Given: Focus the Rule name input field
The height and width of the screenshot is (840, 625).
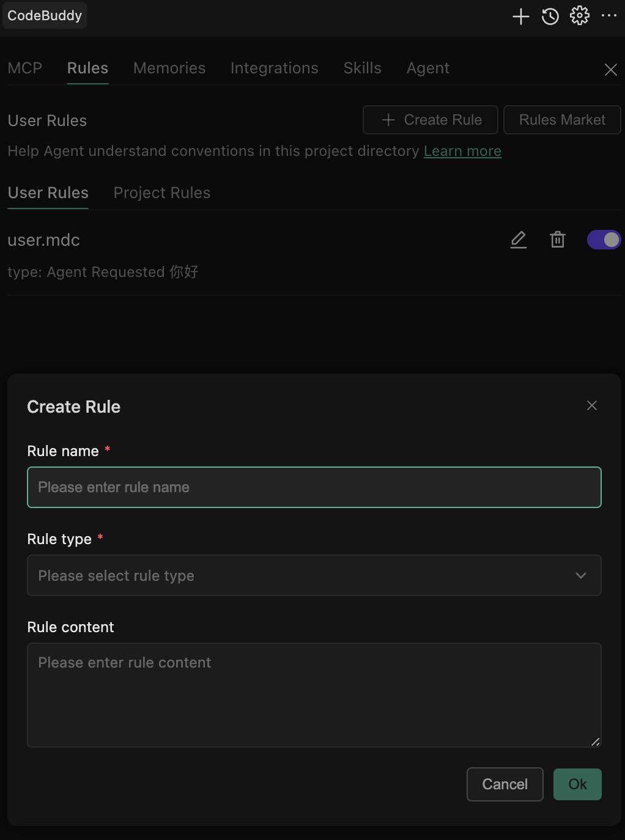Looking at the screenshot, I should pos(314,487).
